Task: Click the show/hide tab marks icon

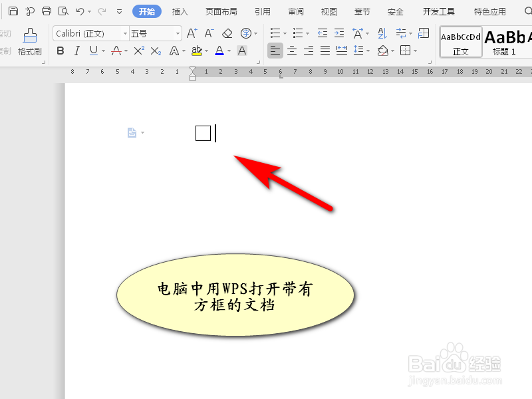Action: [401, 33]
